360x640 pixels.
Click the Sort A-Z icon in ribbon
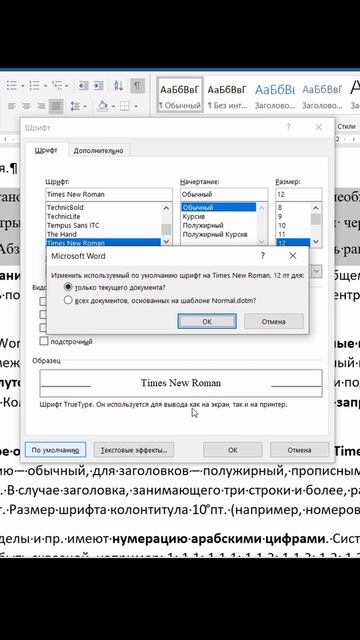point(118,86)
